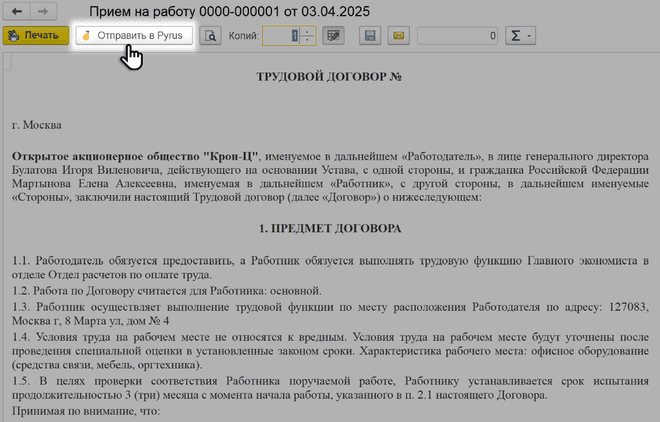Click the г. Москва line
Image resolution: width=660 pixels, height=422 pixels.
coord(37,126)
